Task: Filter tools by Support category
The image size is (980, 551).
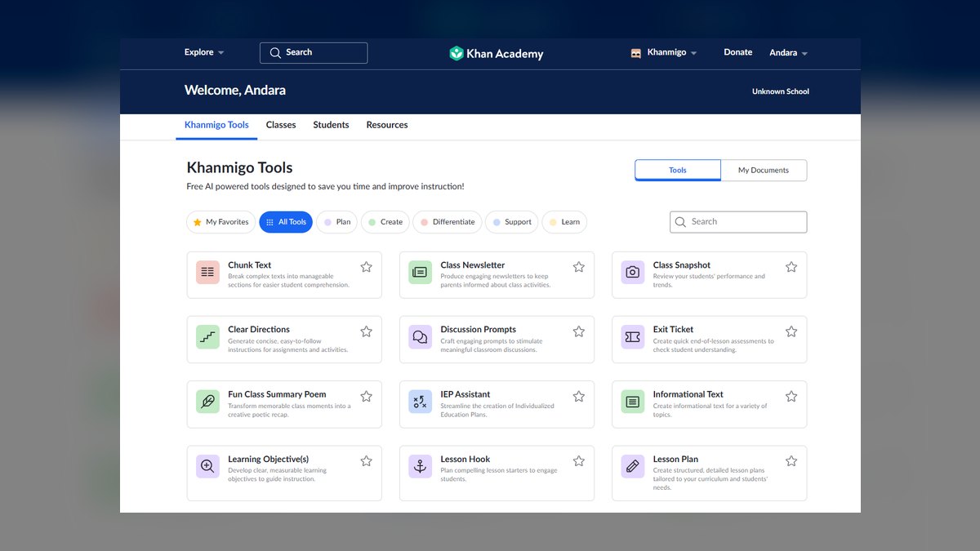Action: click(511, 222)
